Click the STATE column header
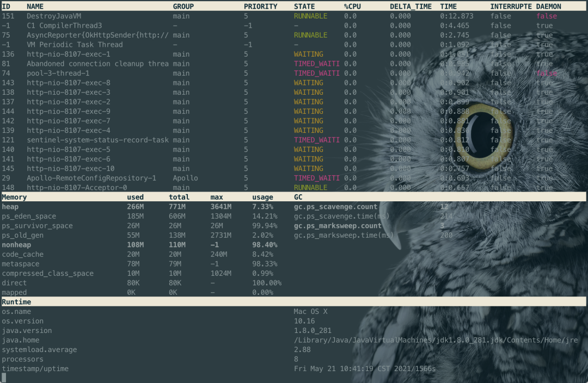The height and width of the screenshot is (383, 588). pos(304,7)
